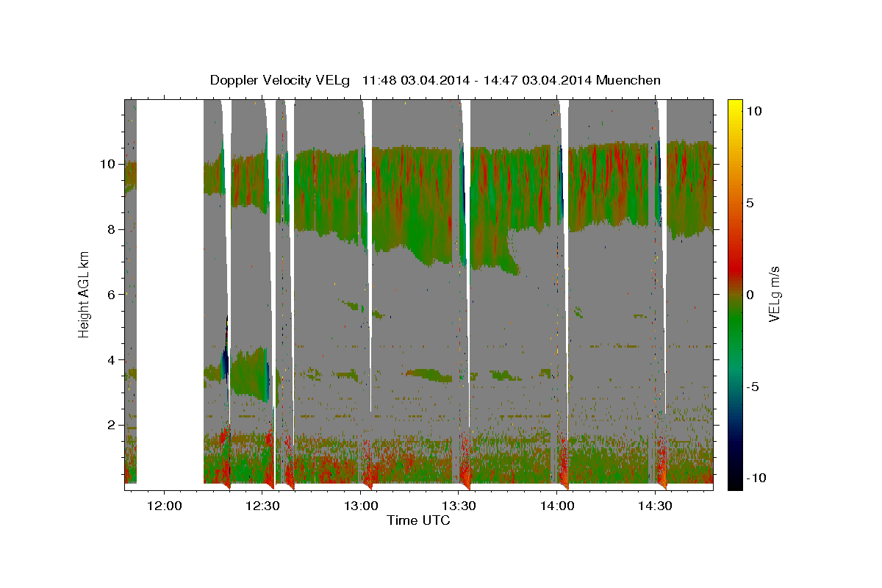882x588 pixels.
Task: Click the "Height AGL km" axis label
Action: 85,294
